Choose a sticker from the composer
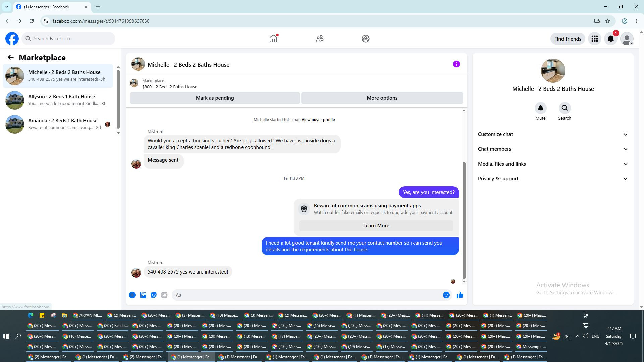This screenshot has height=362, width=644. (154, 295)
